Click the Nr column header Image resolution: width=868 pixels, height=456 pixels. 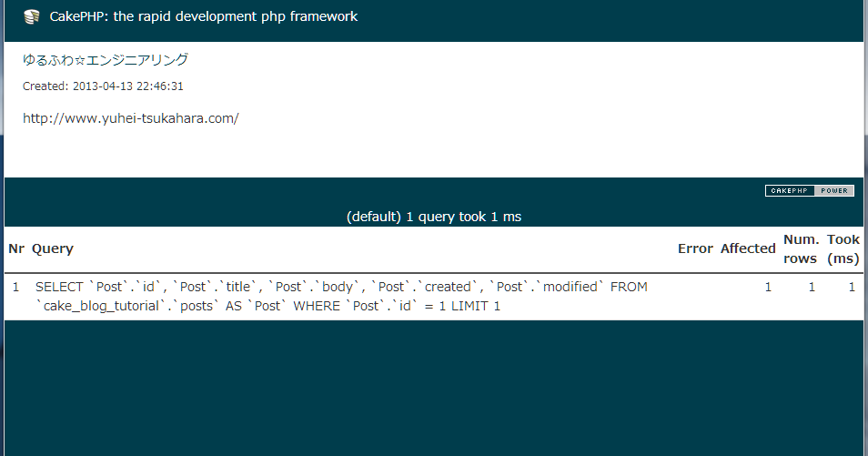[16, 248]
